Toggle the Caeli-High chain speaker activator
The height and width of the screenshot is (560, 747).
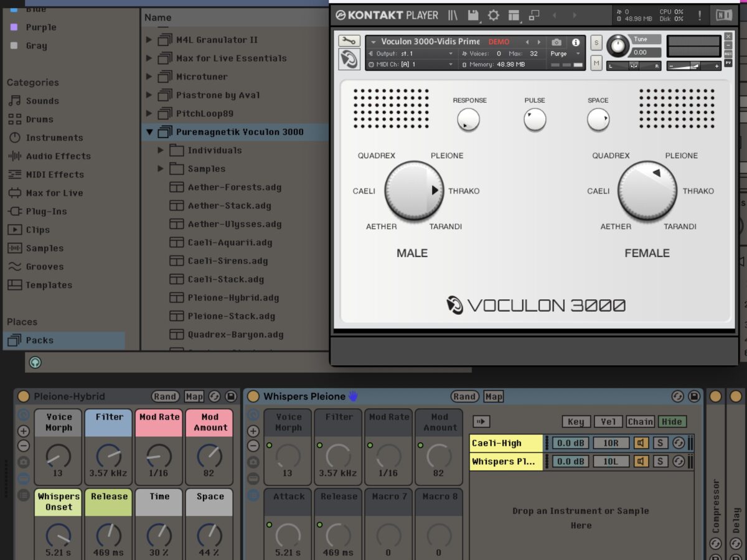pos(641,443)
